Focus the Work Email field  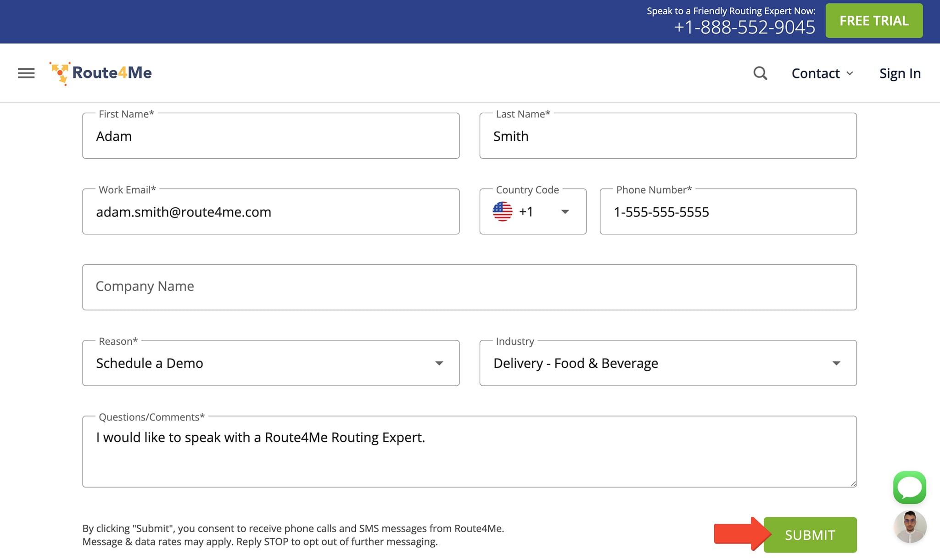tap(271, 211)
